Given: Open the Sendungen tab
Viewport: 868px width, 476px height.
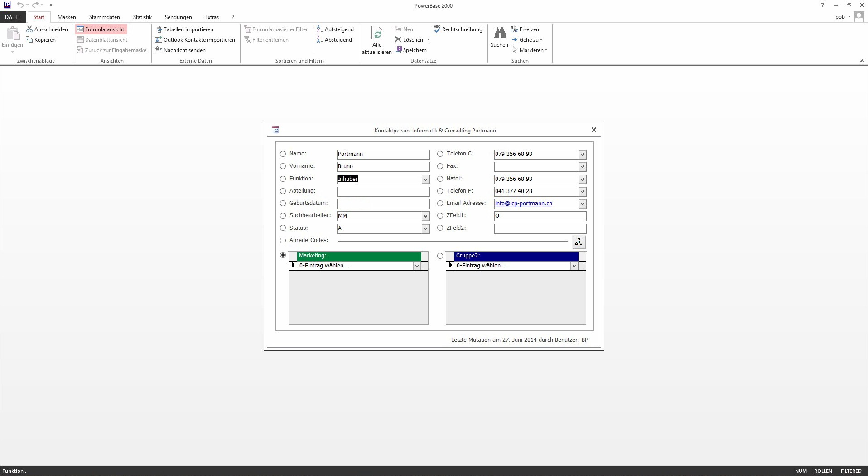Looking at the screenshot, I should pyautogui.click(x=178, y=17).
